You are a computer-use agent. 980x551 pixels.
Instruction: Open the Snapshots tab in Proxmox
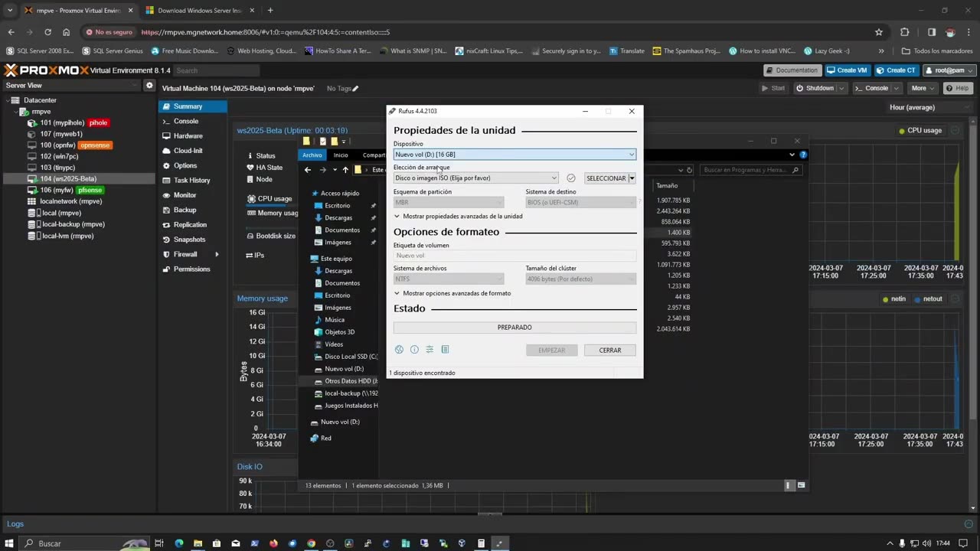click(x=193, y=240)
